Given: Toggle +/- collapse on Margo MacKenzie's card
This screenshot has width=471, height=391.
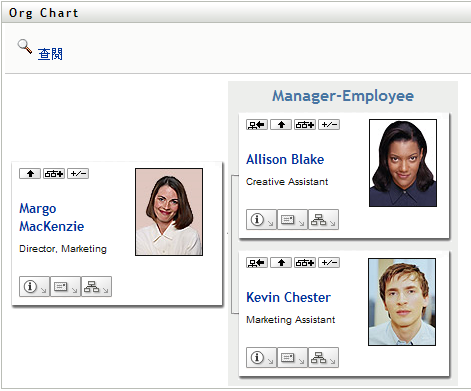Looking at the screenshot, I should point(78,174).
